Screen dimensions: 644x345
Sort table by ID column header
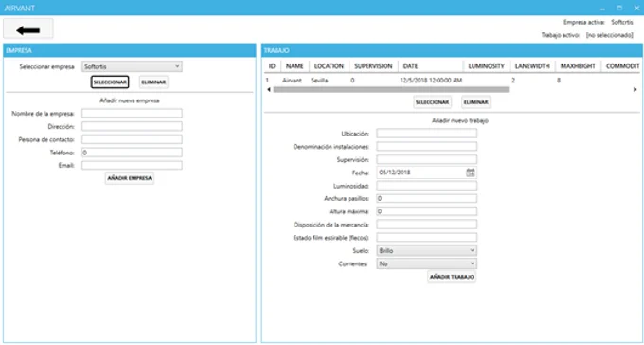point(272,66)
